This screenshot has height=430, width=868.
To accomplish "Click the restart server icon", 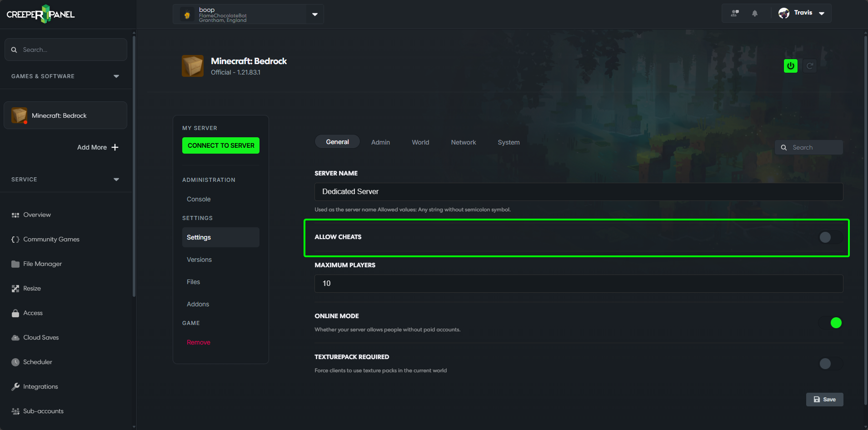I will pos(810,65).
